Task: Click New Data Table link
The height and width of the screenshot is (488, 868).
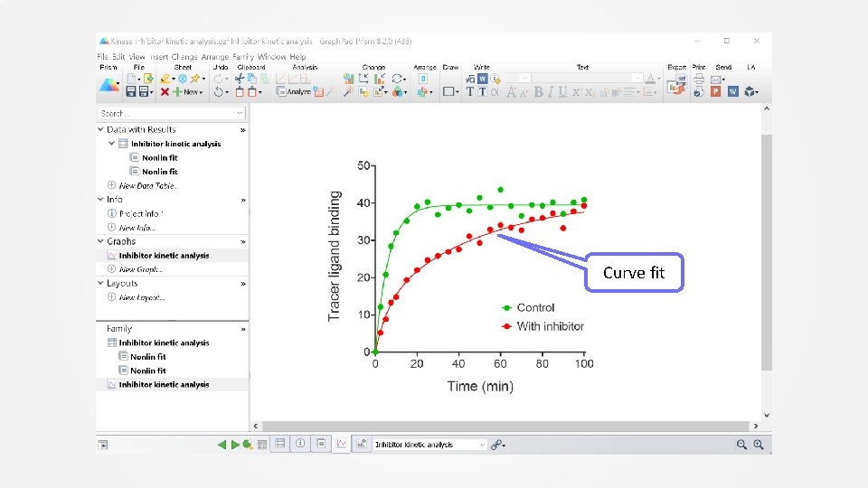Action: [147, 185]
